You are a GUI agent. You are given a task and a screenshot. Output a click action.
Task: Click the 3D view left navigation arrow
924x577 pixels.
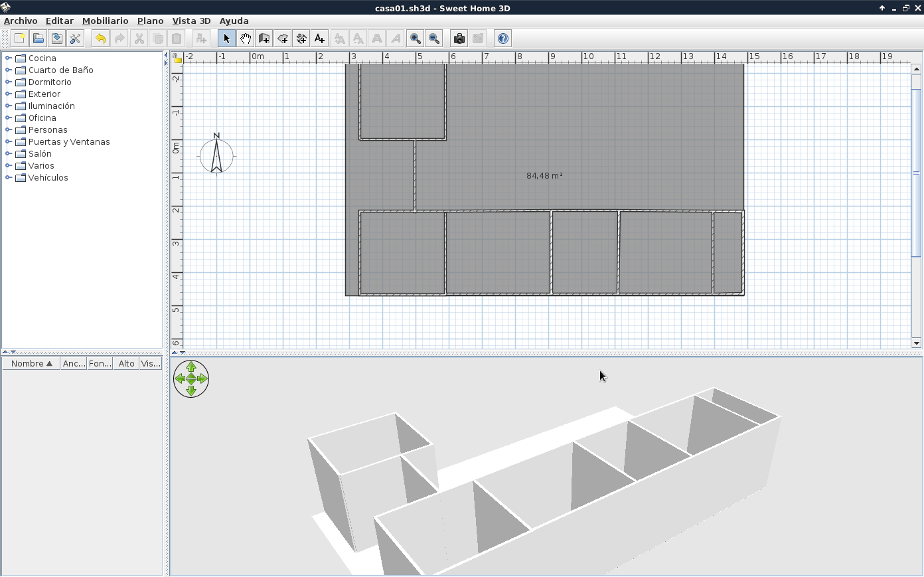point(179,379)
